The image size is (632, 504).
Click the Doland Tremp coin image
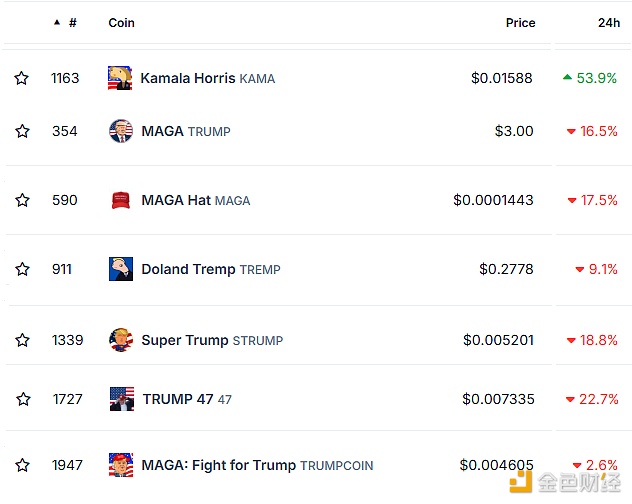(x=121, y=269)
